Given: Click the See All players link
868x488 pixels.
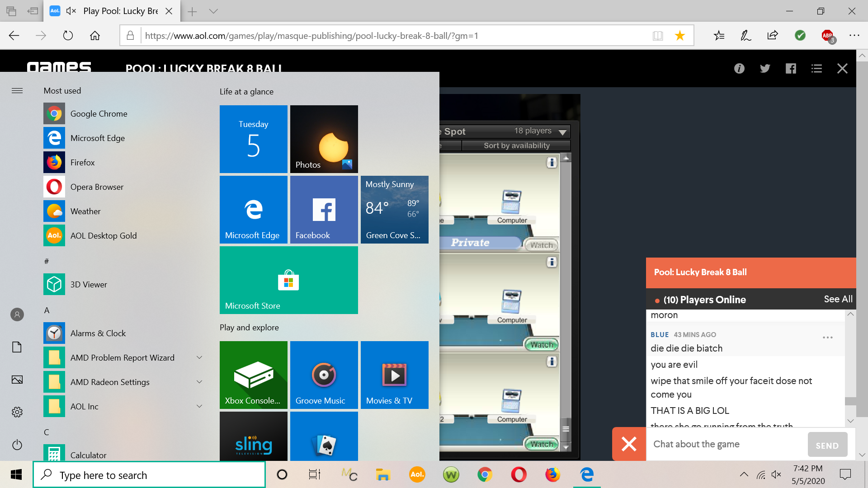Looking at the screenshot, I should point(838,299).
